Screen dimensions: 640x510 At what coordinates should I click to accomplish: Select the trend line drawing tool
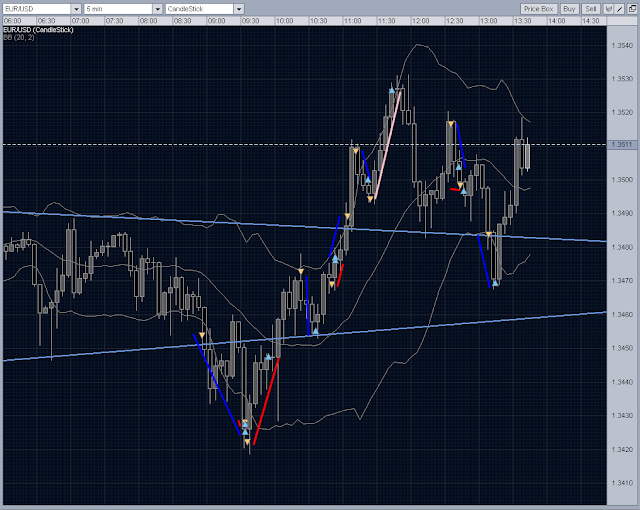(x=620, y=9)
